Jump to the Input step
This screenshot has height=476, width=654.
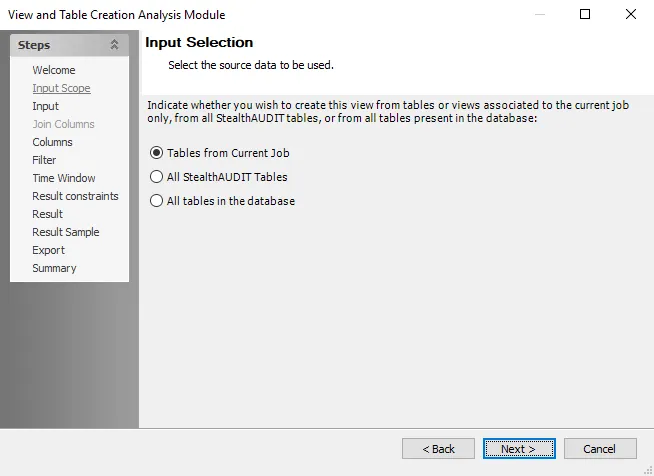[45, 106]
